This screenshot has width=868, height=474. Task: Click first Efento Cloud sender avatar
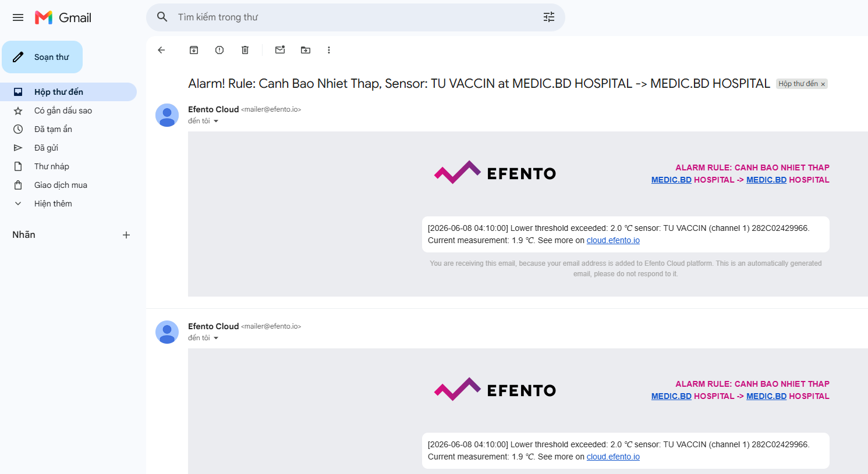[167, 115]
